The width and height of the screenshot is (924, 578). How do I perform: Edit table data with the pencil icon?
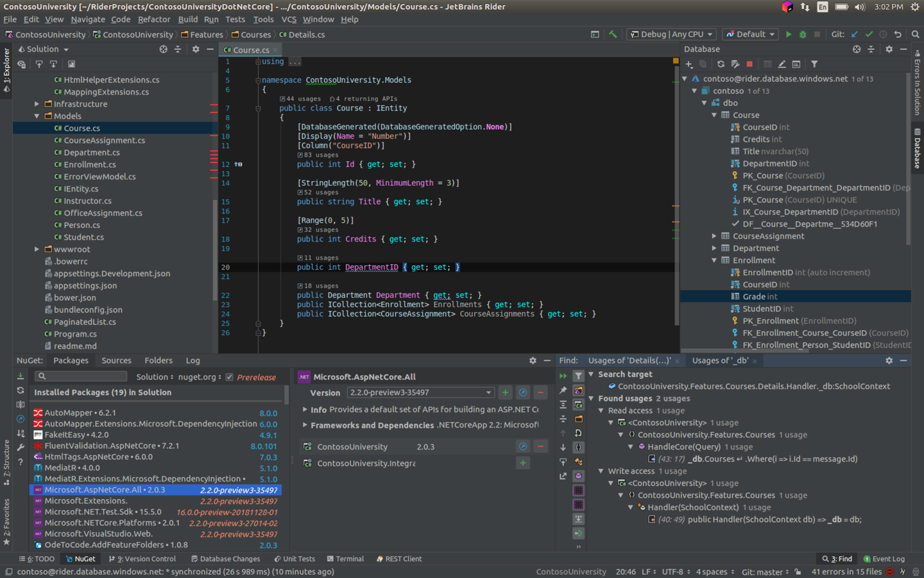click(782, 64)
